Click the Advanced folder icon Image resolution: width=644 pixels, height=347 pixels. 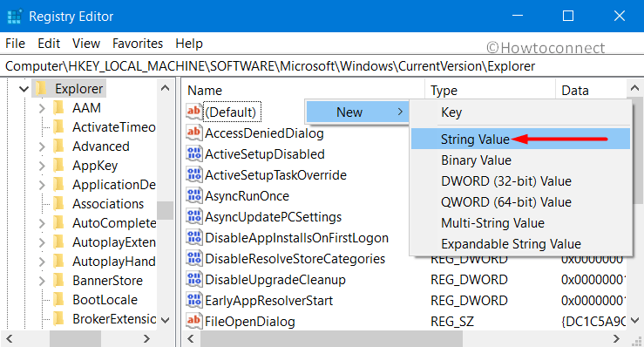(x=58, y=146)
